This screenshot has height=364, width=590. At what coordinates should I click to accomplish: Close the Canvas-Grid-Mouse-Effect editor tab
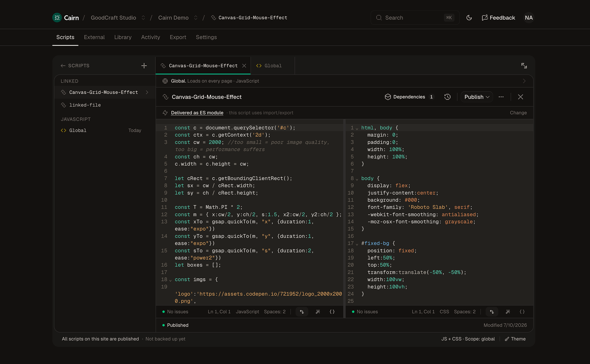point(244,66)
